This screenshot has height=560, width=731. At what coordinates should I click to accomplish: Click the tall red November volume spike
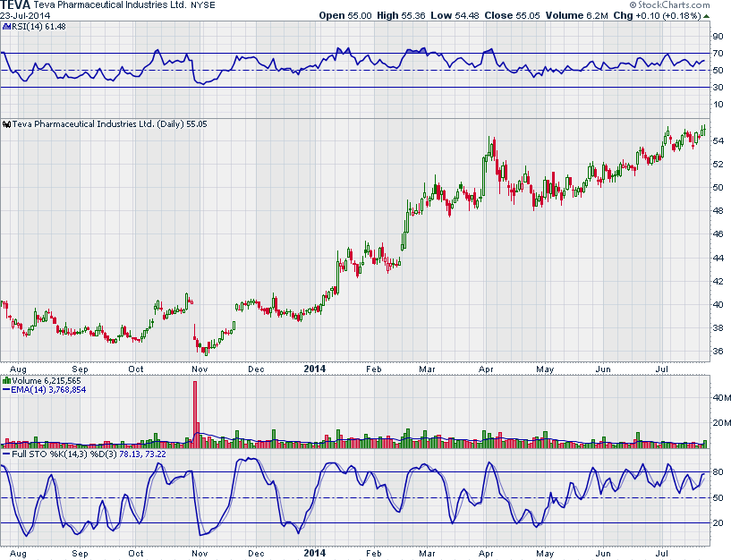(x=194, y=412)
